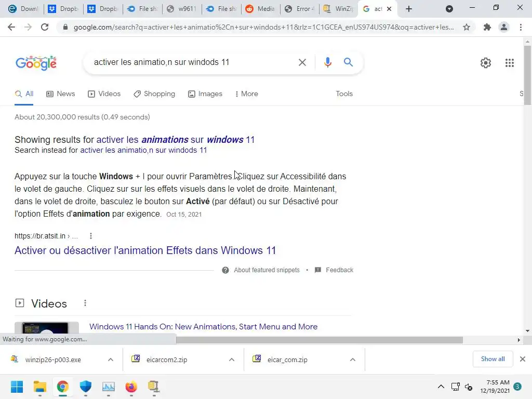
Task: Switch to the Videos tab
Action: tap(104, 94)
